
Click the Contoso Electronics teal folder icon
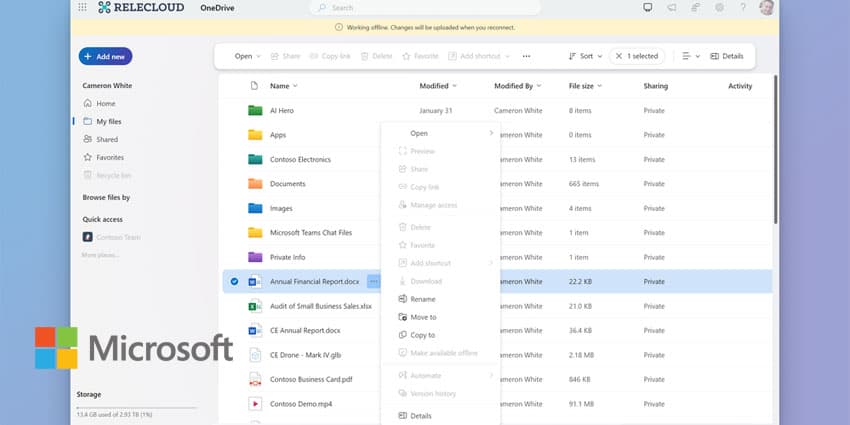pos(255,159)
